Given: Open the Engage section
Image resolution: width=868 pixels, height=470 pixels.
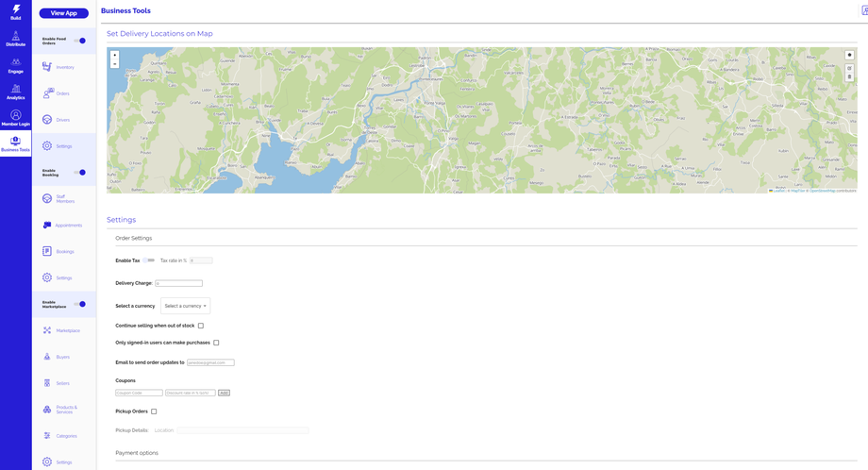Looking at the screenshot, I should click(15, 65).
